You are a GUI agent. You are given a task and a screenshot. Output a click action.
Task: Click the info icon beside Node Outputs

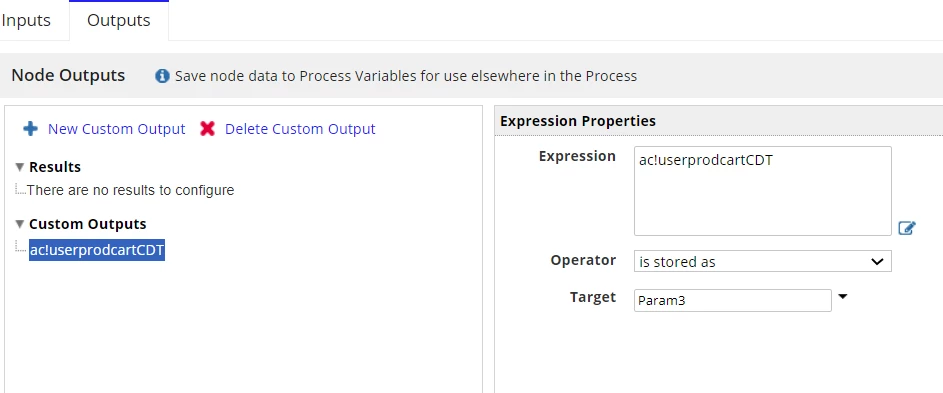[162, 76]
